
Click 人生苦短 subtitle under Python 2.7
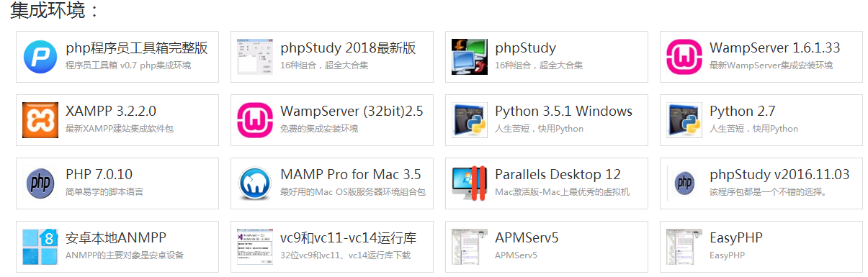(753, 129)
